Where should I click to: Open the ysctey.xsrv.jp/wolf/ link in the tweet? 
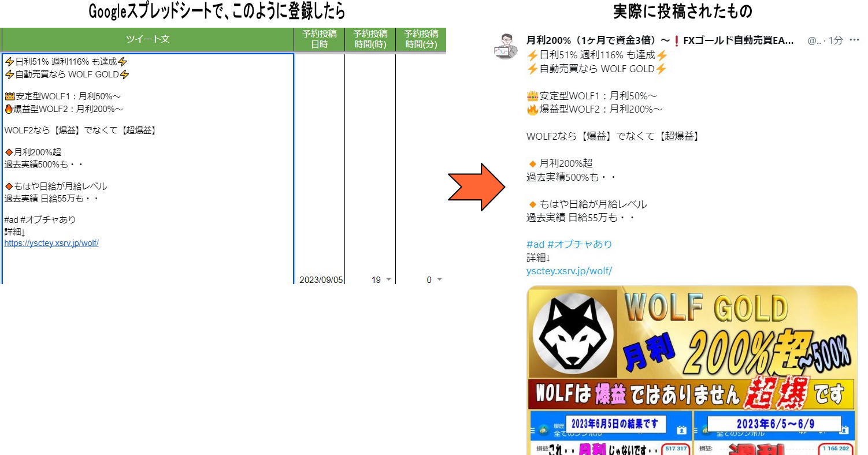[569, 271]
